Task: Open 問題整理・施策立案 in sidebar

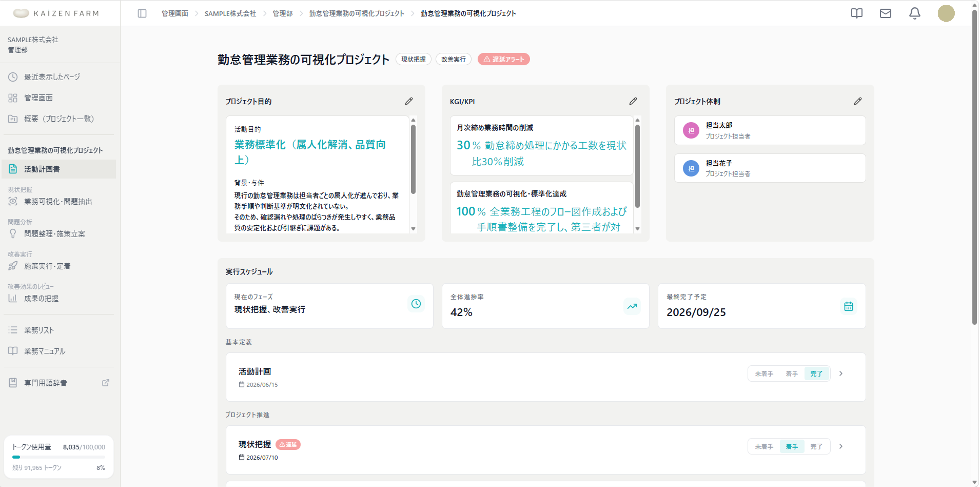Action: click(59, 234)
